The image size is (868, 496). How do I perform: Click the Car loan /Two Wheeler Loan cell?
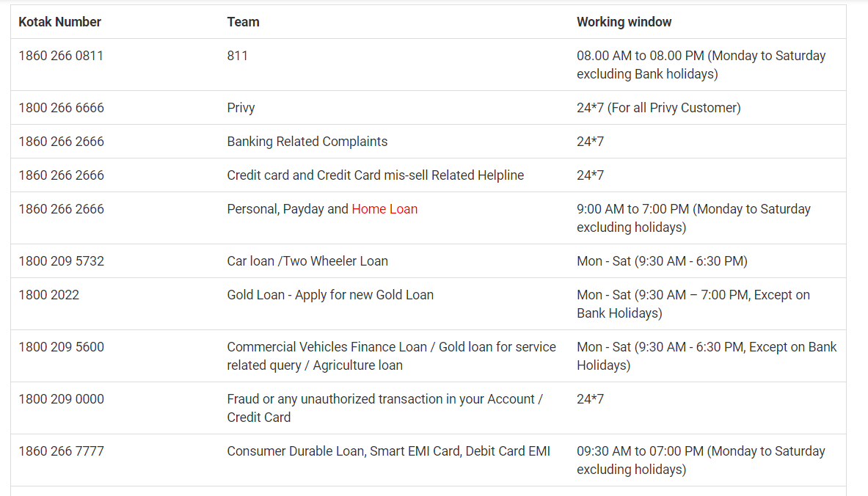click(x=307, y=261)
